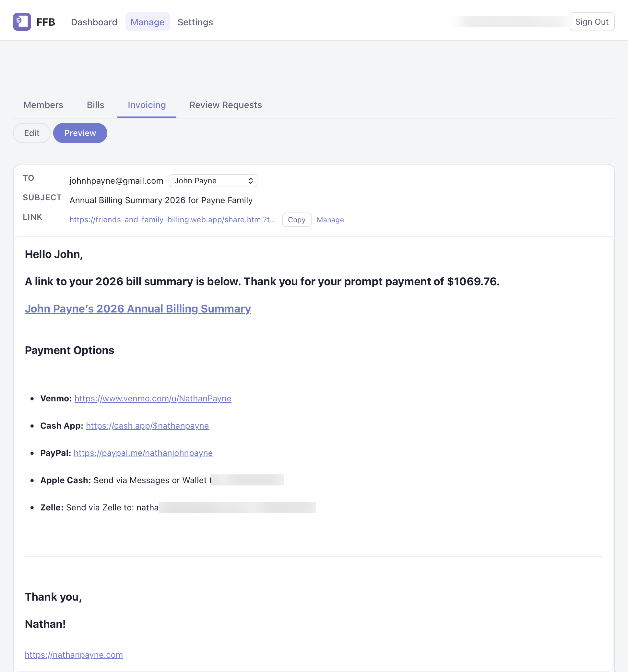
Task: Switch to Edit mode
Action: 31,133
